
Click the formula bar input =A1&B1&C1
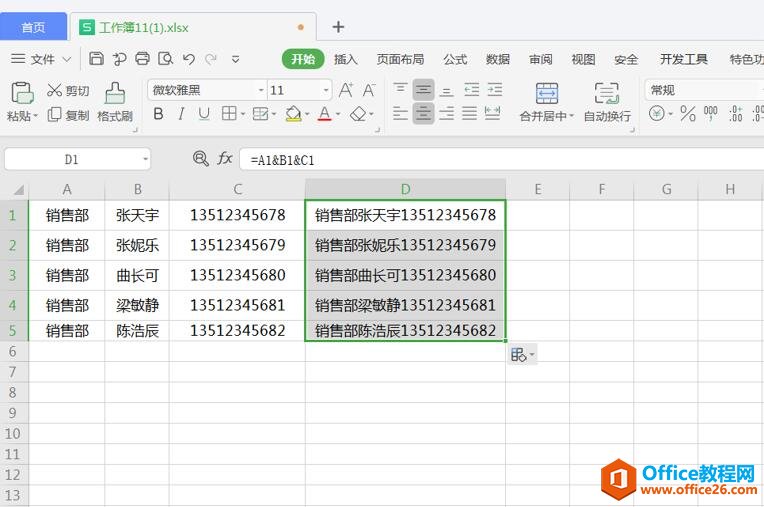pos(502,160)
